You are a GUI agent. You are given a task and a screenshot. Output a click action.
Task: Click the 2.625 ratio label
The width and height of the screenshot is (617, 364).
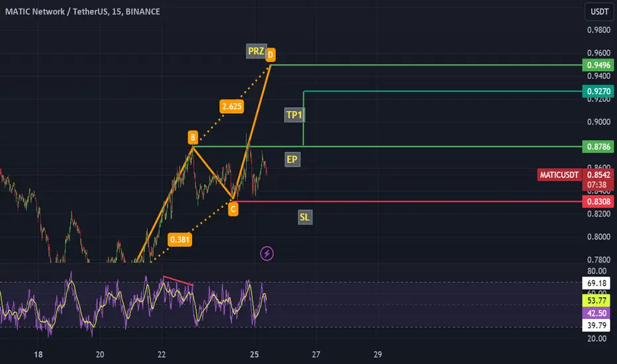tap(232, 107)
